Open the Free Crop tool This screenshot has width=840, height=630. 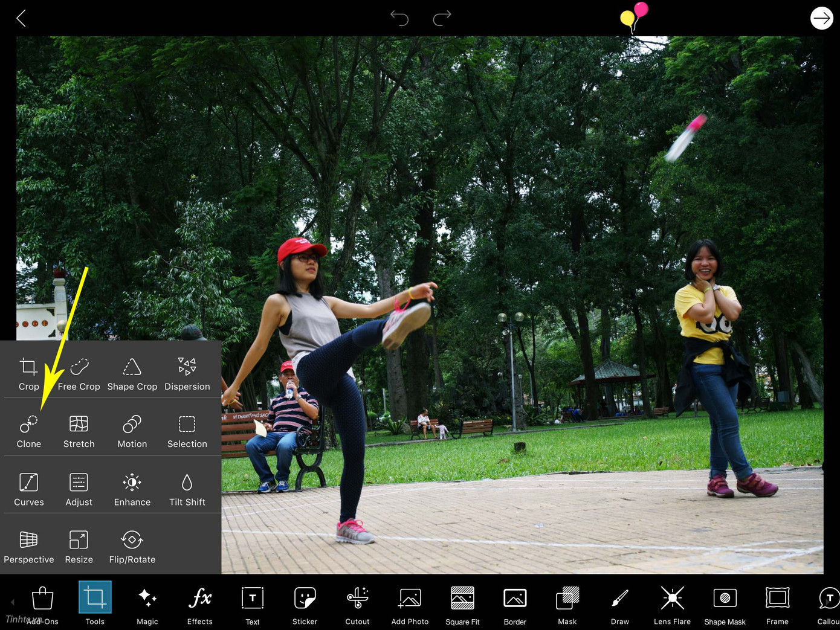coord(79,374)
